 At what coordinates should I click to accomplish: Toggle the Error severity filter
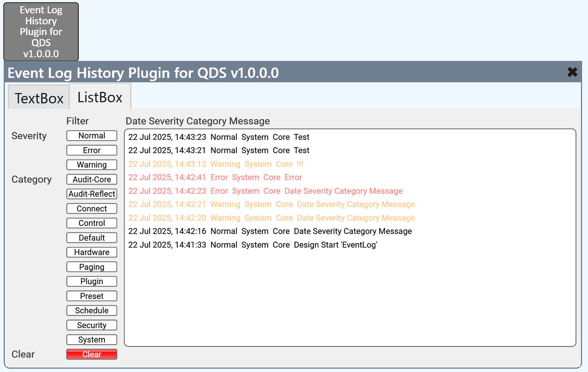(92, 150)
